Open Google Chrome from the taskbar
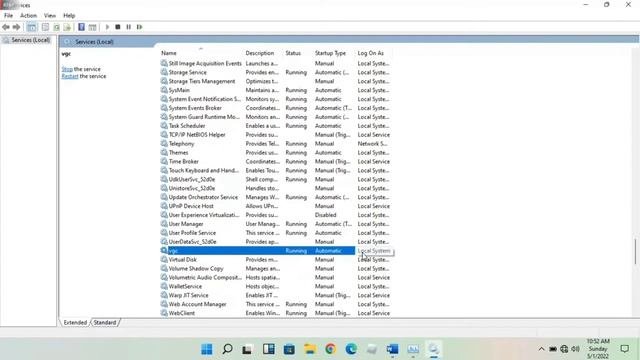Screen dimensions: 640x360 click(331, 349)
